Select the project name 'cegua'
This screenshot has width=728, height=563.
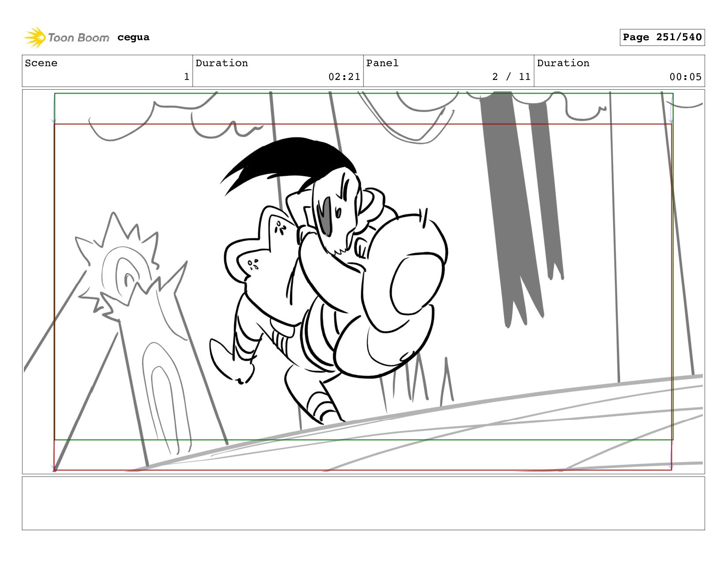click(133, 38)
